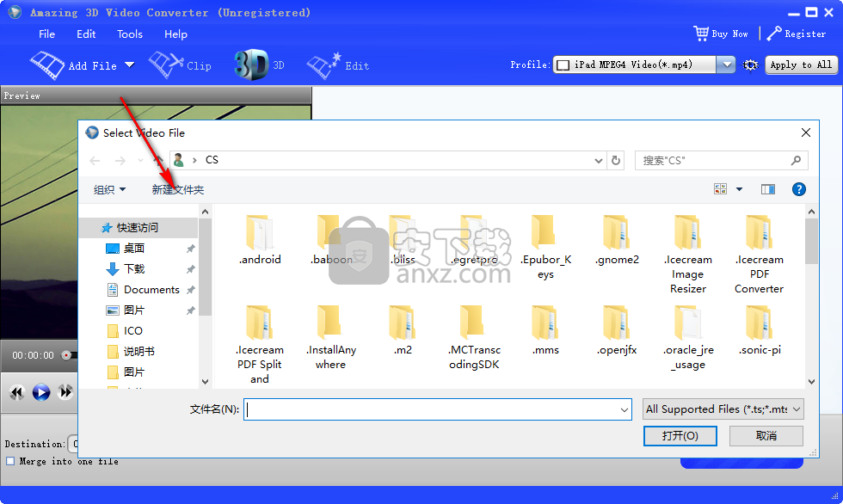
Task: Click the dialog back navigation arrow
Action: click(x=95, y=160)
